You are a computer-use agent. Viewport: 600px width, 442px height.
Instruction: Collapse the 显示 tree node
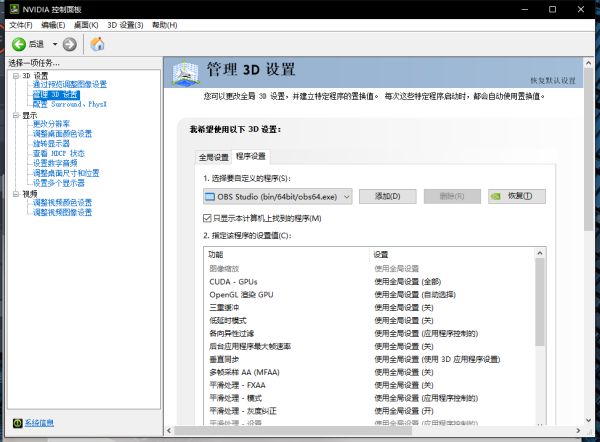[x=16, y=116]
